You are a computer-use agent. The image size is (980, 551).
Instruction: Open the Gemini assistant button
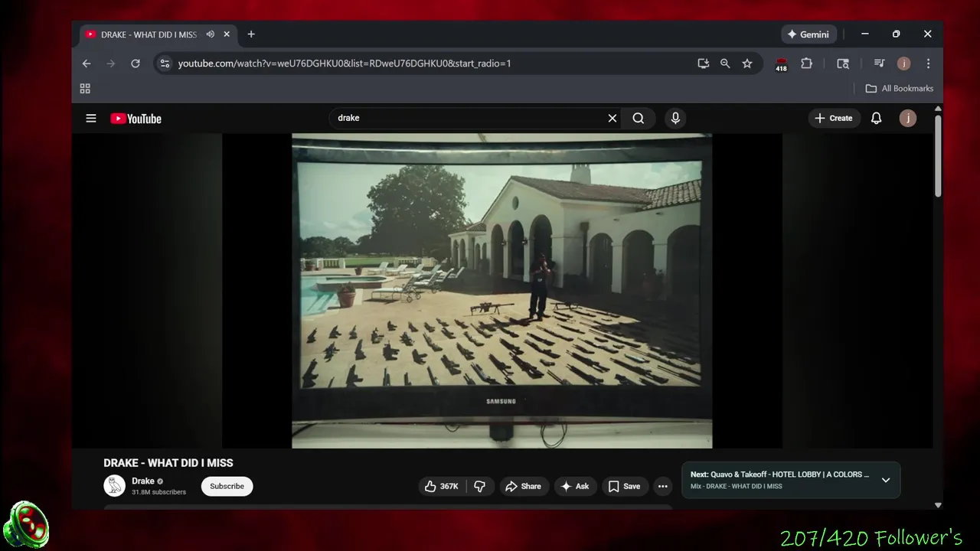pos(808,34)
